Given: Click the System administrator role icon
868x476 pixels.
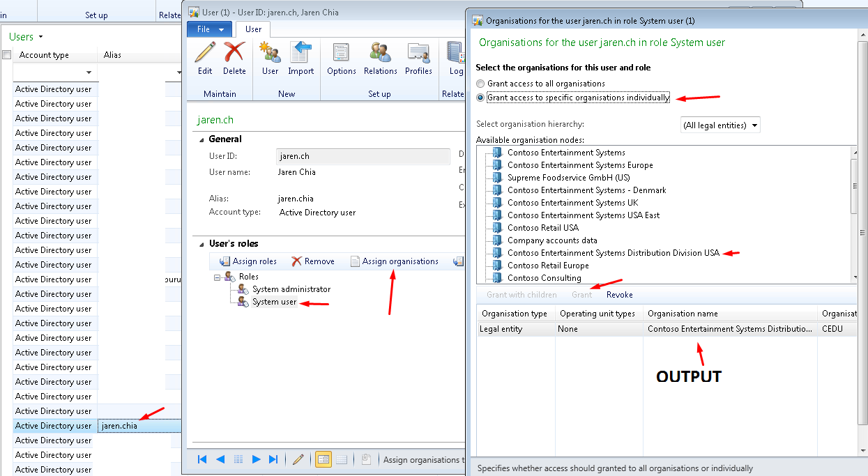Looking at the screenshot, I should pos(243,289).
